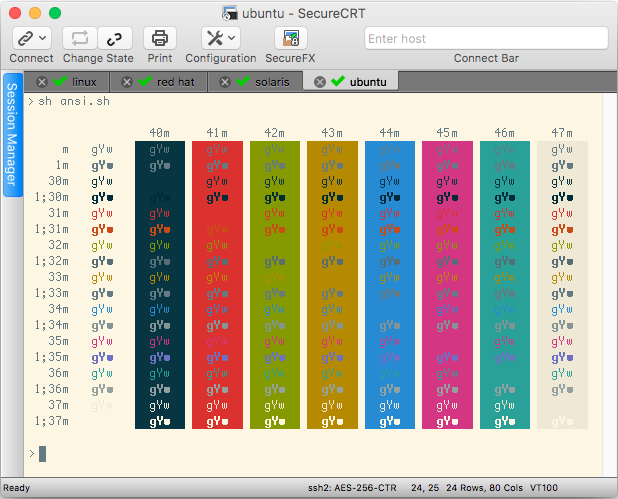Click the '1;37m' row label
This screenshot has height=499, width=618.
pos(52,421)
